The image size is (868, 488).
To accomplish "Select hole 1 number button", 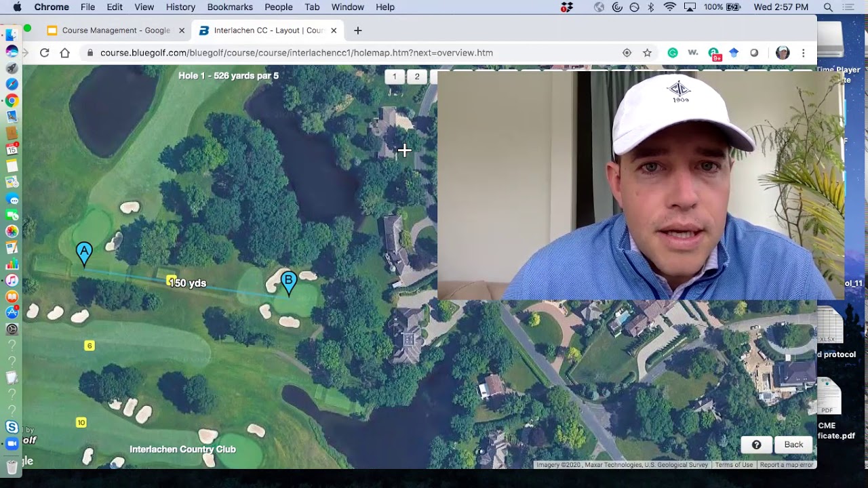I will [x=395, y=77].
